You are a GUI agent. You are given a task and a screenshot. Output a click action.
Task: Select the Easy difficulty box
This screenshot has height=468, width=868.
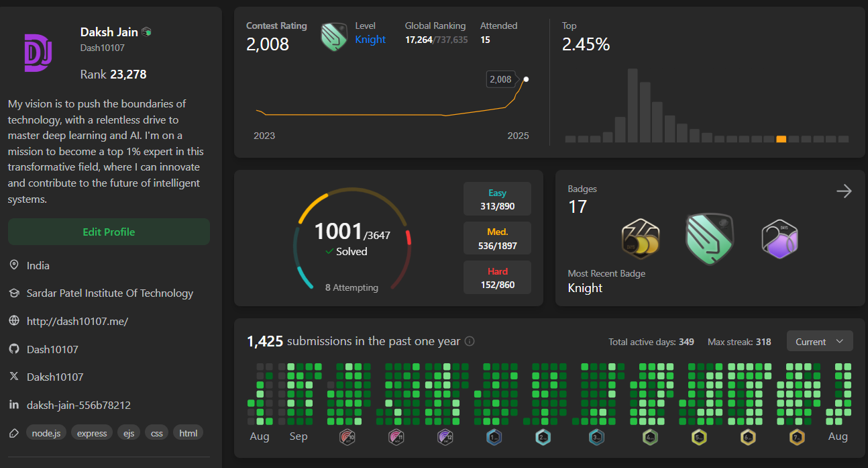click(x=497, y=199)
